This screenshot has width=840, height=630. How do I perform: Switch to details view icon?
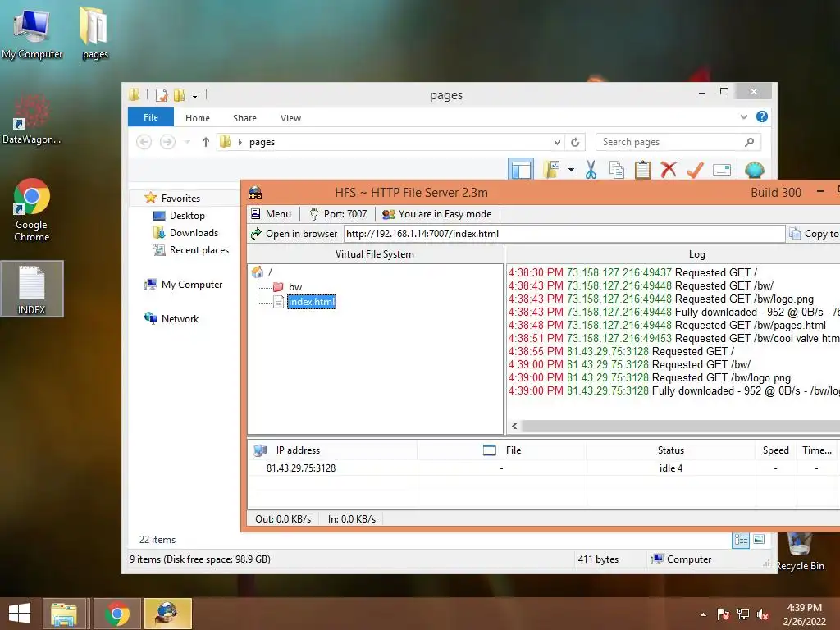tap(741, 540)
